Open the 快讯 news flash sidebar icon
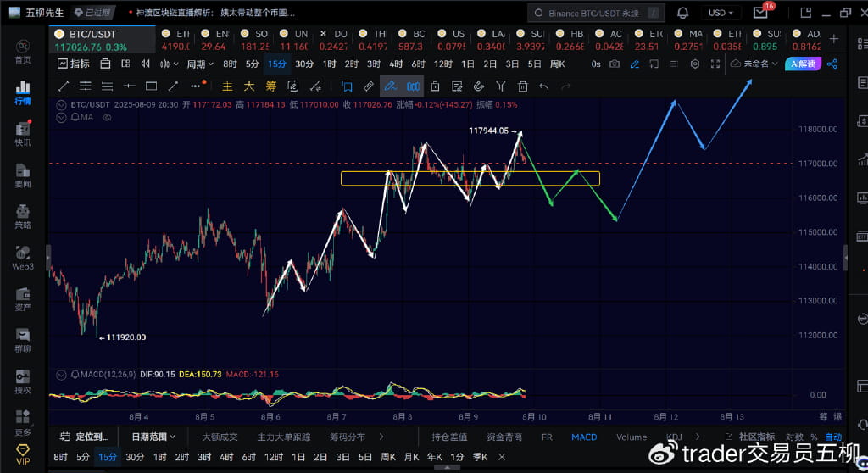868x473 pixels. 23,134
